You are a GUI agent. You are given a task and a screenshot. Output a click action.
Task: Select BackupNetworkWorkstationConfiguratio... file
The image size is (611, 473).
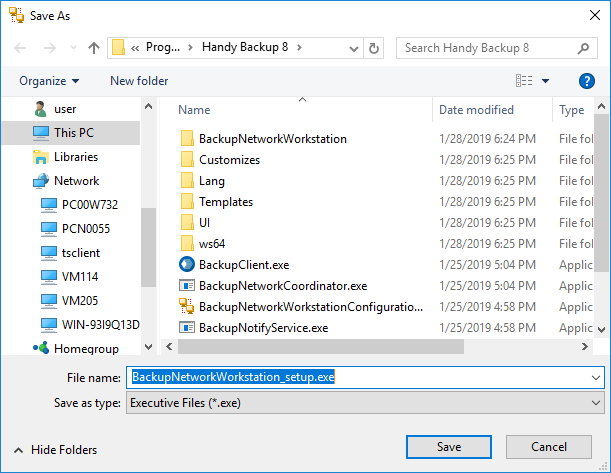point(311,307)
